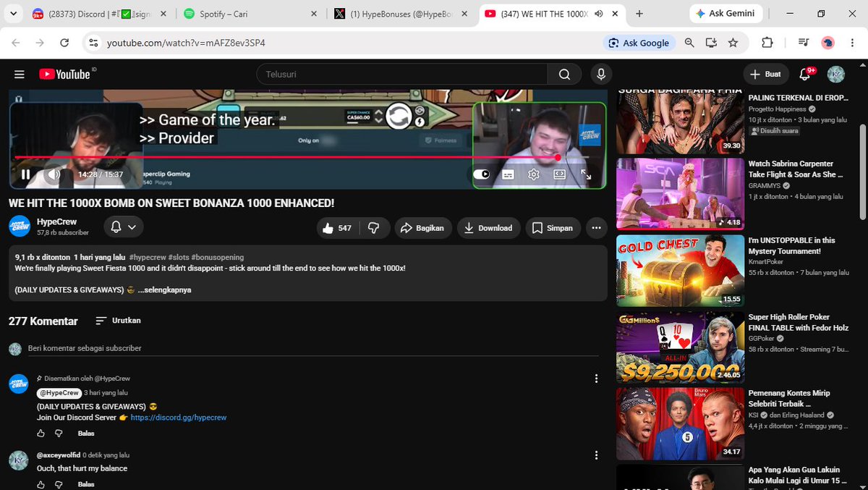The height and width of the screenshot is (490, 868).
Task: Open the YouTube guide hamburger menu
Action: pyautogui.click(x=20, y=74)
